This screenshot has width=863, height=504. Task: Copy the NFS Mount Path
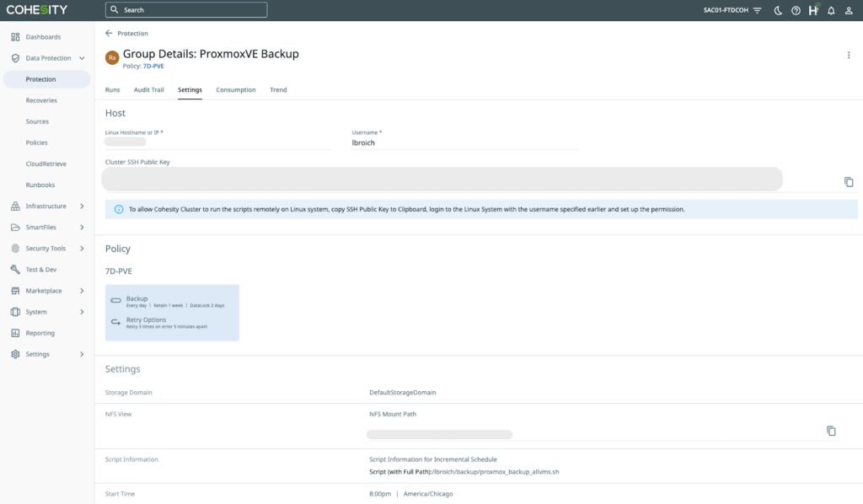(832, 430)
